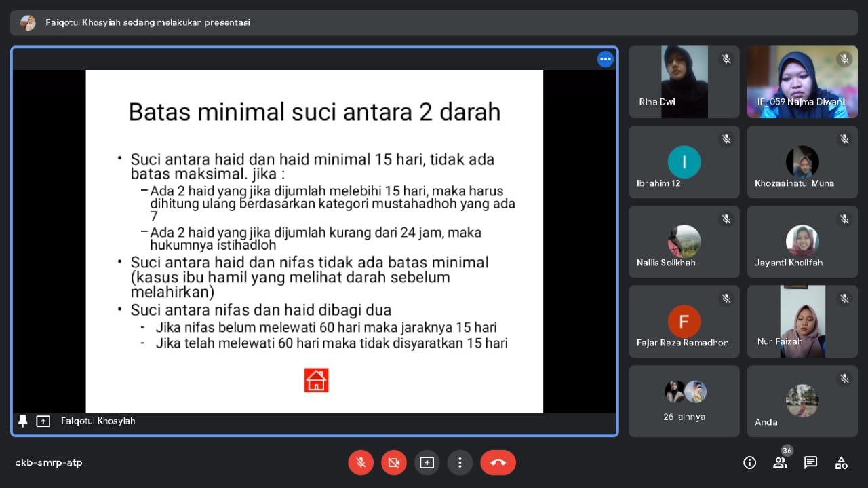The width and height of the screenshot is (868, 488).
Task: Turn on the camera button
Action: click(x=393, y=463)
